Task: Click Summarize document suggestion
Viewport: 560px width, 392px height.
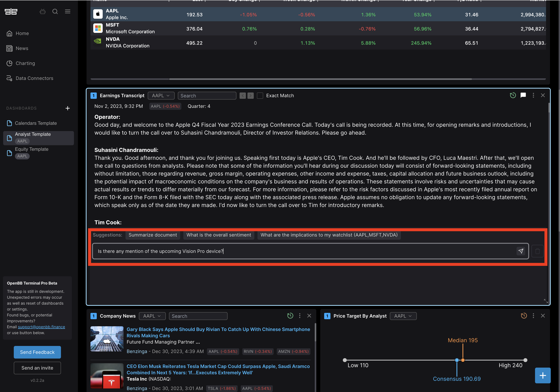Action: point(153,235)
